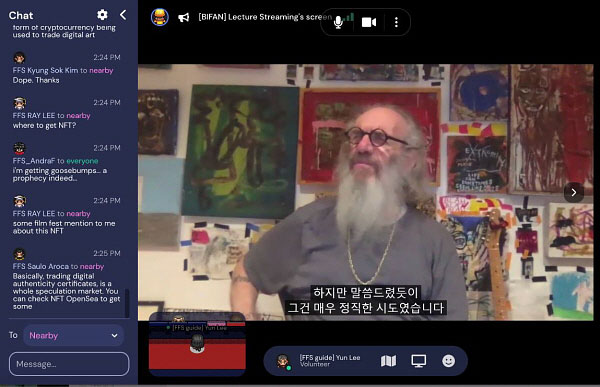This screenshot has height=387, width=600.
Task: Click the megaphone broadcast icon
Action: pos(184,18)
